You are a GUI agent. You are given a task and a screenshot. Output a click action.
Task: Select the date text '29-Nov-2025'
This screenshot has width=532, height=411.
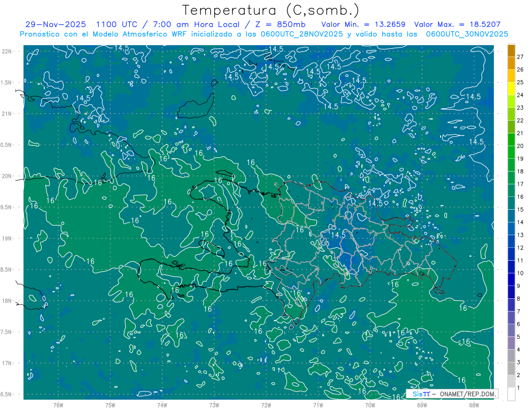point(55,24)
